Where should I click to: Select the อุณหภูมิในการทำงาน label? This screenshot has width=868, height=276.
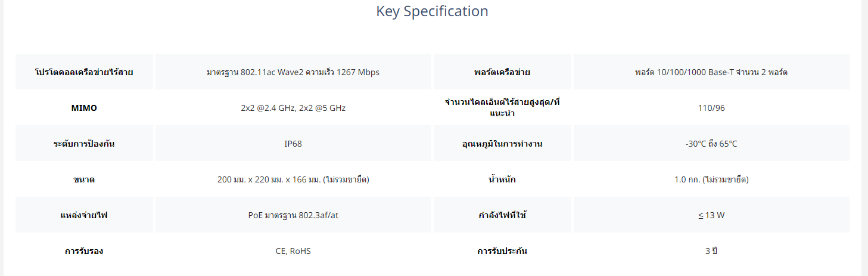[x=502, y=144]
